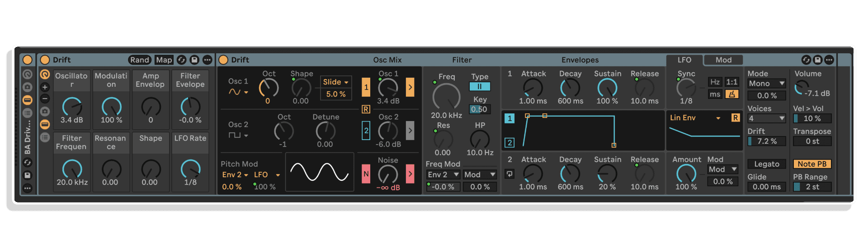Three-dot options icon beside the Mod tab
Image resolution: width=868 pixels, height=249 pixels.
[829, 60]
